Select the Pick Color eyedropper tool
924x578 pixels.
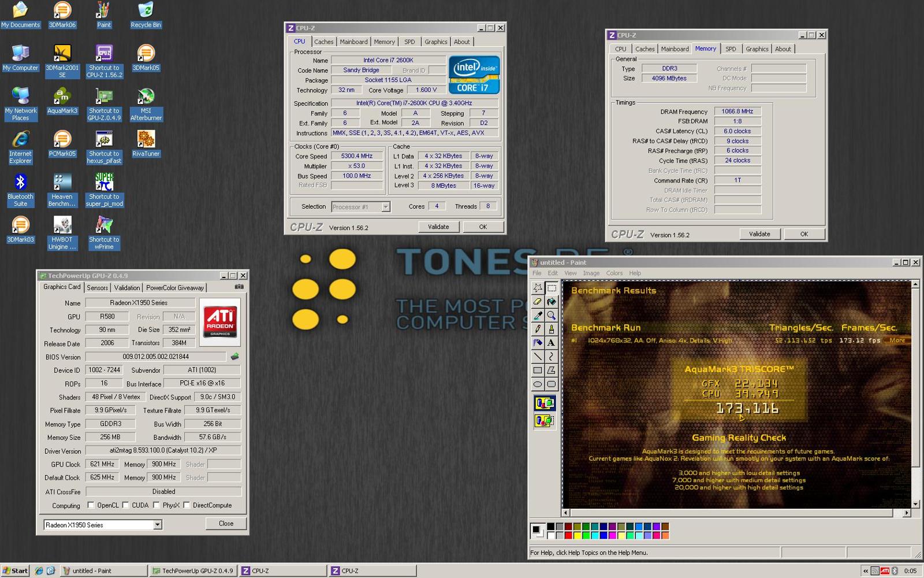click(538, 315)
